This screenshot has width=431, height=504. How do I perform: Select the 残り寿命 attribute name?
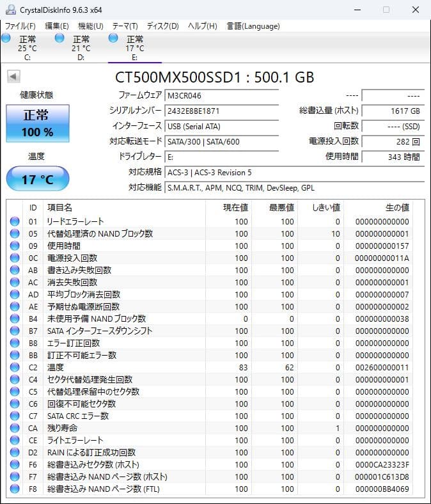click(x=63, y=428)
